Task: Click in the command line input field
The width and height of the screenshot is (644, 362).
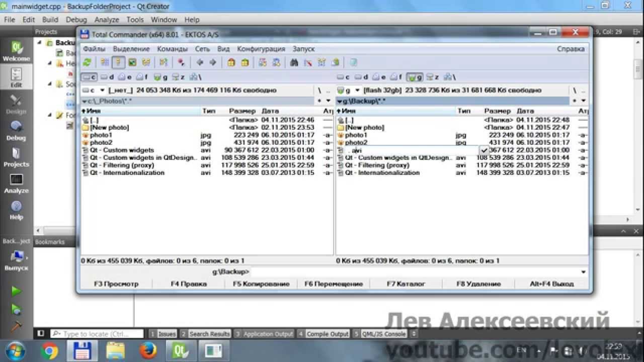Action: pos(415,272)
